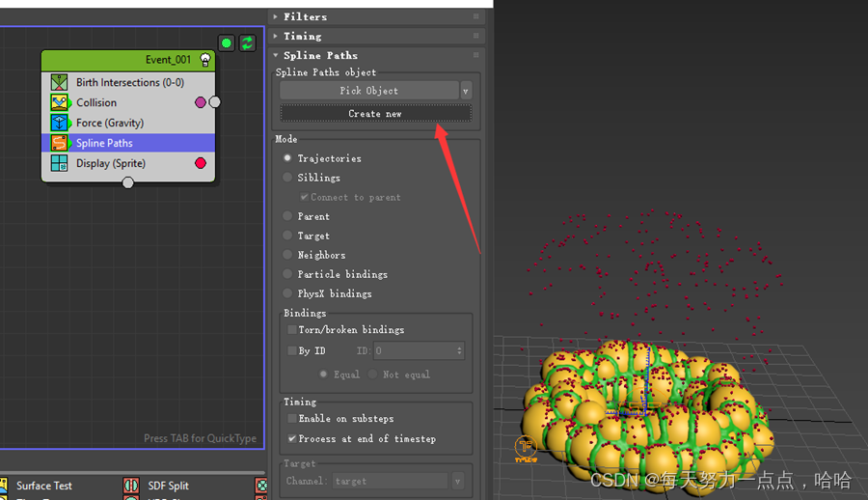Select the Neighbors mode radio button
The height and width of the screenshot is (500, 868).
pos(287,255)
